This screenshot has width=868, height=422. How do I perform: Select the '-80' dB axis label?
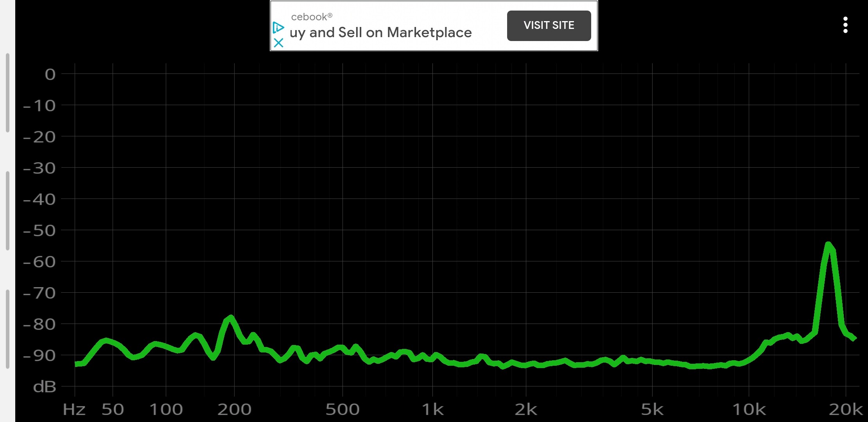(39, 324)
